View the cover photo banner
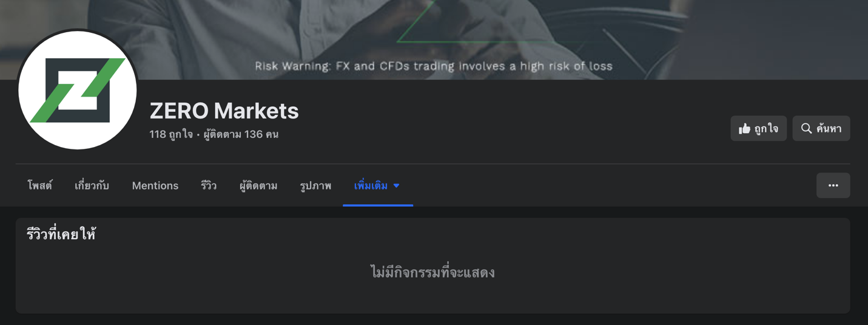Image resolution: width=868 pixels, height=325 pixels. 434,39
